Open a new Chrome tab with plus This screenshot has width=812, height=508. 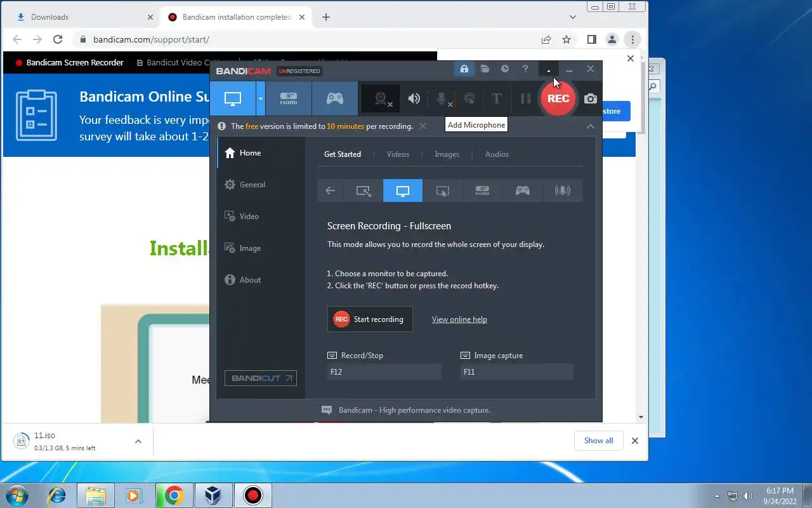click(x=326, y=17)
